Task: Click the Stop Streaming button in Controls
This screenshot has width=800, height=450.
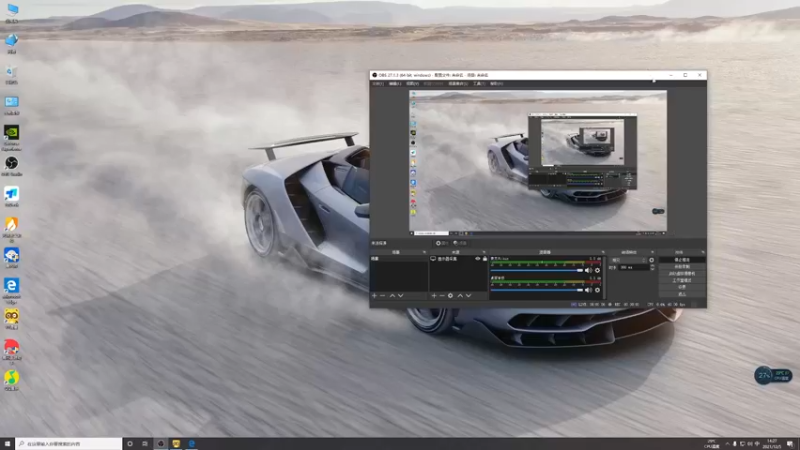Action: click(x=682, y=260)
